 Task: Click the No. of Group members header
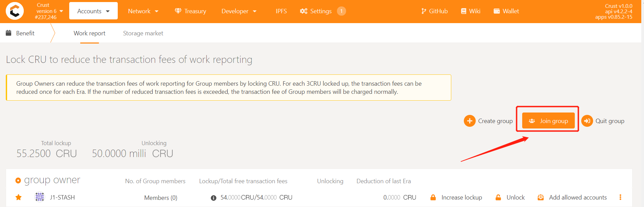(x=155, y=181)
